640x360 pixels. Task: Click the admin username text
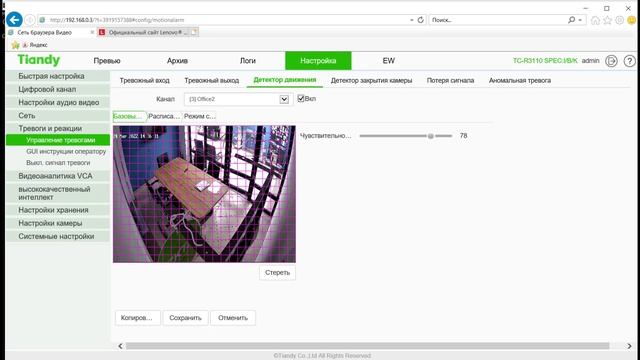[x=590, y=61]
